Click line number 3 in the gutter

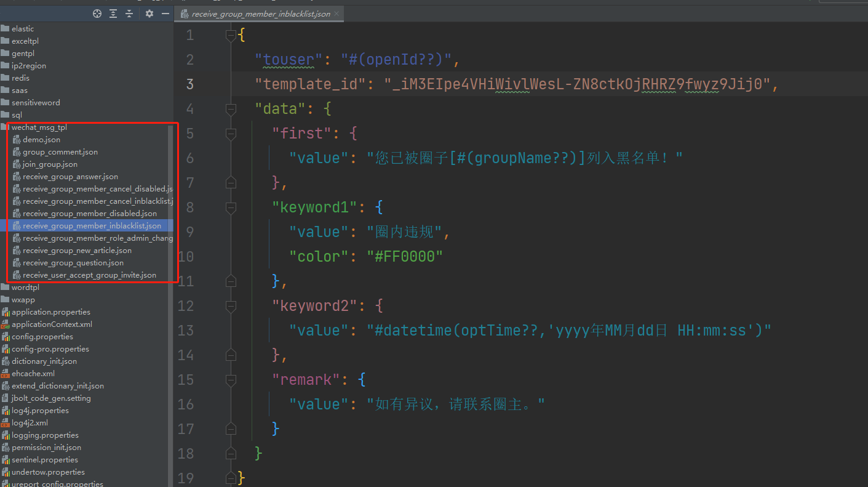click(x=190, y=84)
